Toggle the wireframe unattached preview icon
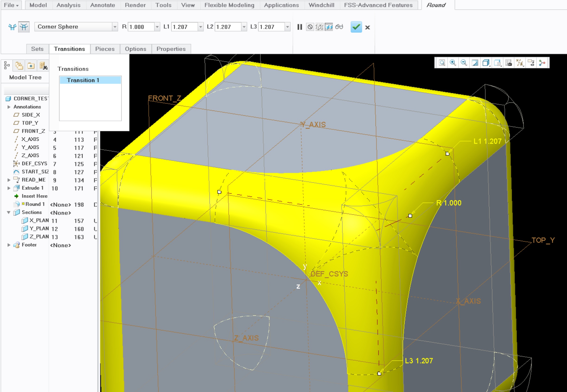 tap(319, 27)
